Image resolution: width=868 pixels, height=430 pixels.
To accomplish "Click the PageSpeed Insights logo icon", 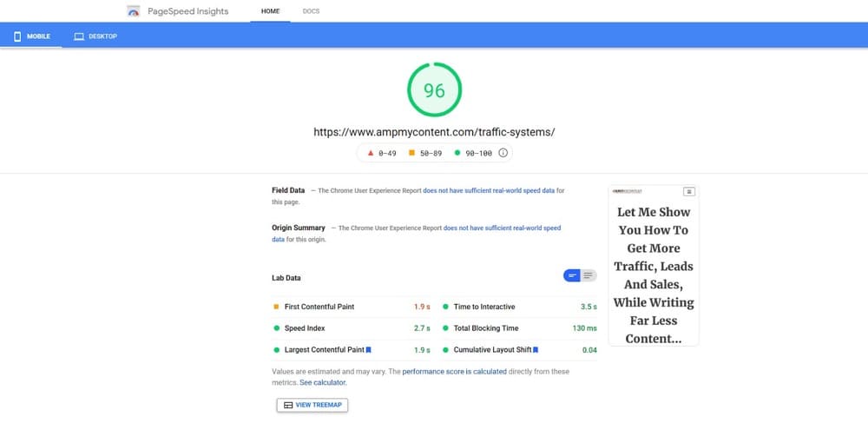I will coord(134,11).
